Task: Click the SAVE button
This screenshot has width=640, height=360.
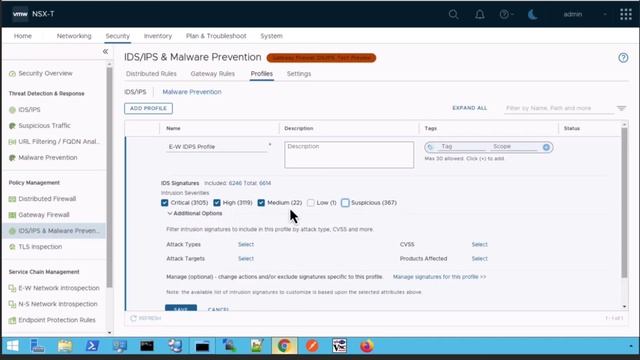Action: [181, 308]
